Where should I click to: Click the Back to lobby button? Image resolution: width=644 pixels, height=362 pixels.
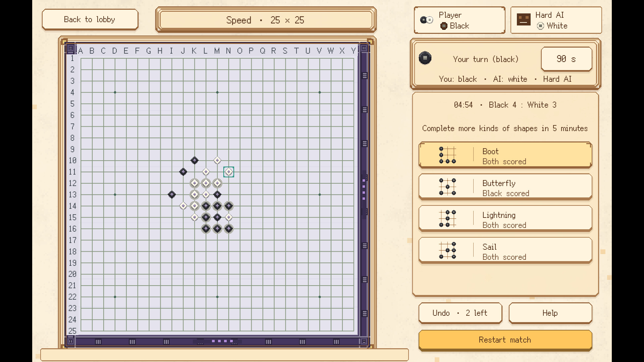(x=90, y=19)
